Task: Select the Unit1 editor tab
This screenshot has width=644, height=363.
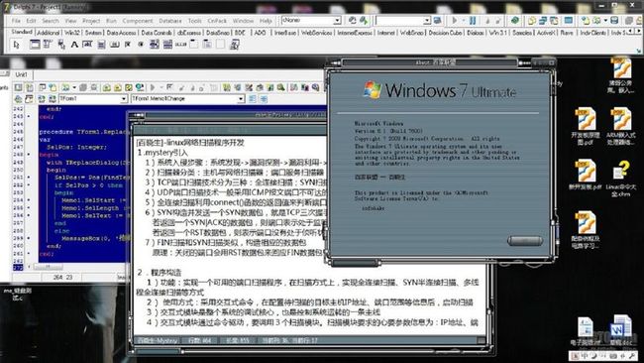Action: click(x=21, y=74)
